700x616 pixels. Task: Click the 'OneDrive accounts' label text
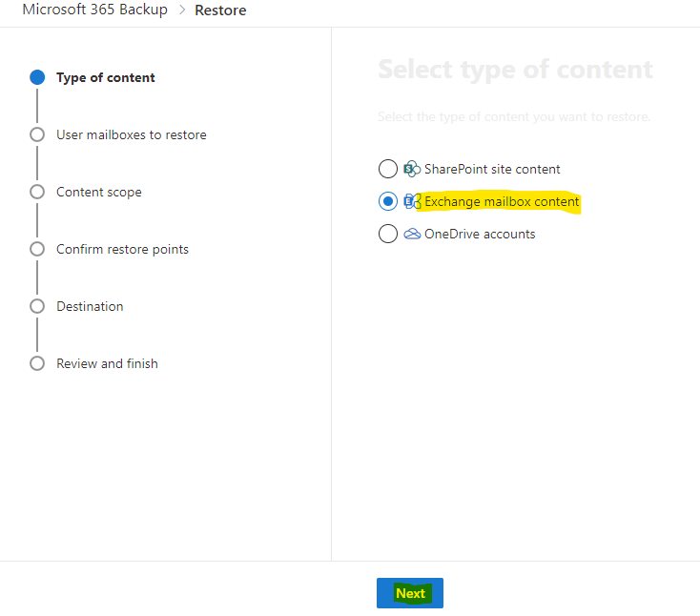(480, 234)
